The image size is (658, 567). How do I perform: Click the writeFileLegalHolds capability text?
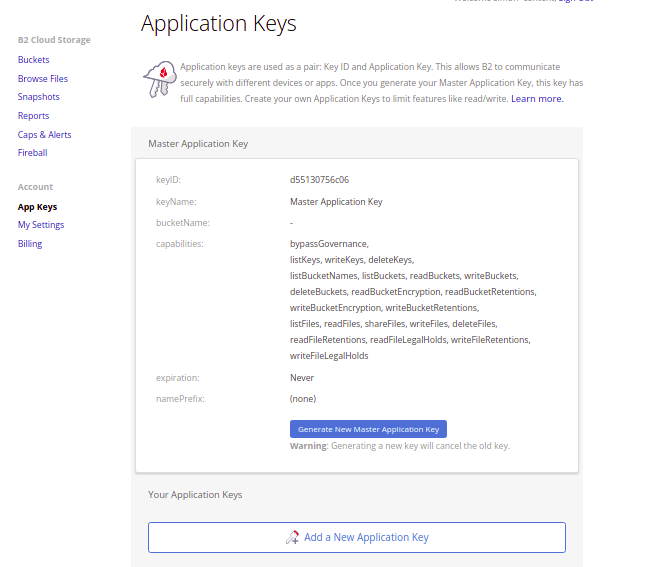click(x=329, y=356)
